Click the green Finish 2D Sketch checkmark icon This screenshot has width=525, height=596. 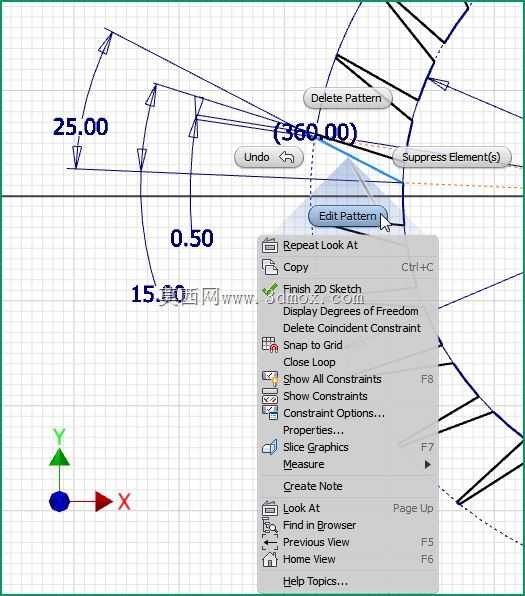(x=270, y=290)
